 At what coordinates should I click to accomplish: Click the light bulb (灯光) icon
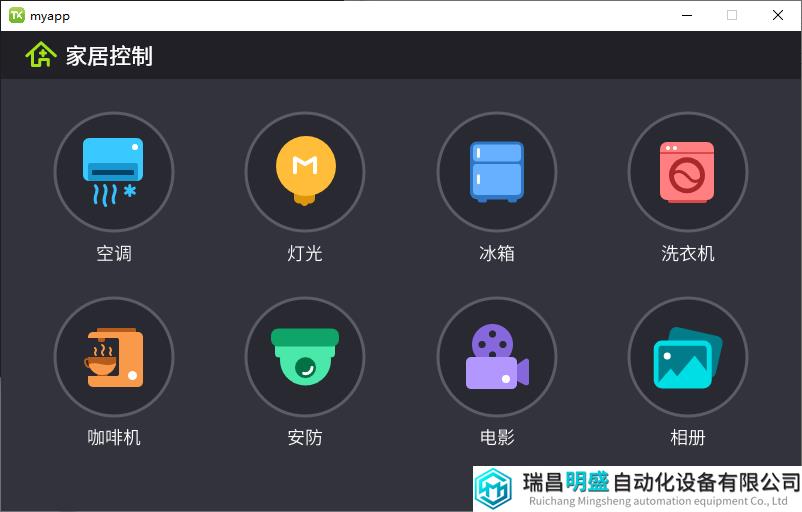305,172
